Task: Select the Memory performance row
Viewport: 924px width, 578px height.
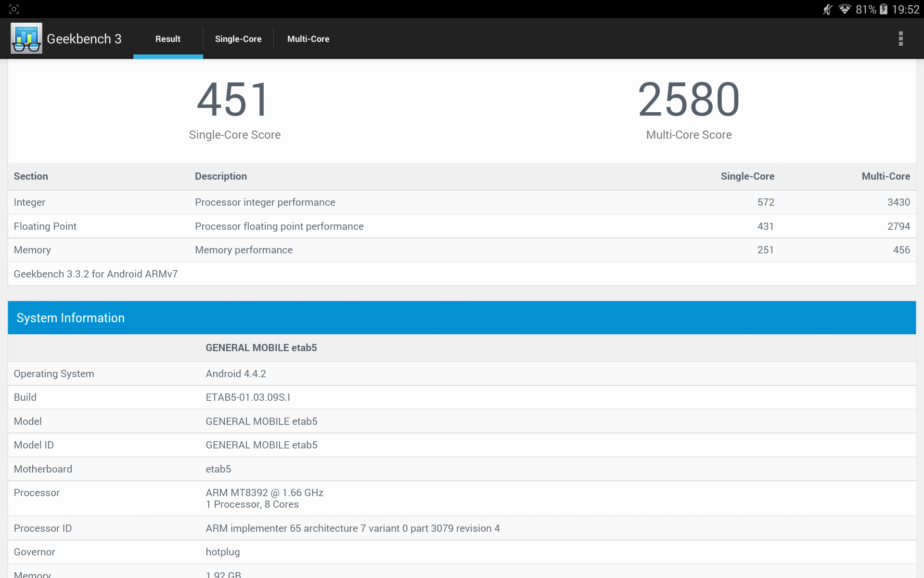Action: [x=462, y=250]
